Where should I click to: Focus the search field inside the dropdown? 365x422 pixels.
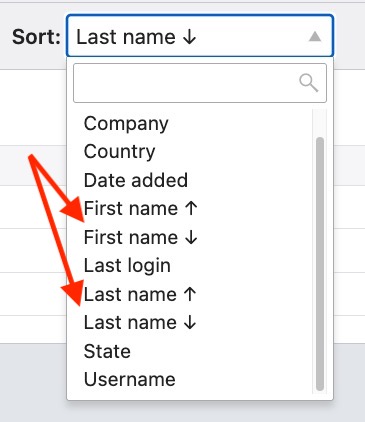[200, 83]
